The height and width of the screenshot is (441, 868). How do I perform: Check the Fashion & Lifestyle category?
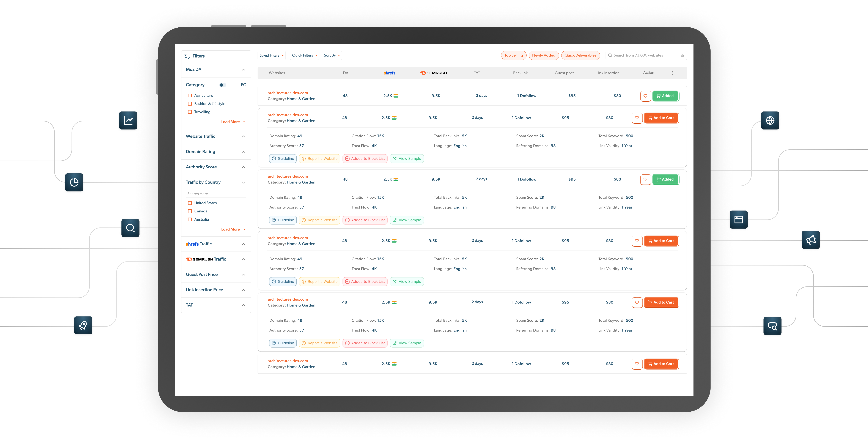click(x=190, y=104)
